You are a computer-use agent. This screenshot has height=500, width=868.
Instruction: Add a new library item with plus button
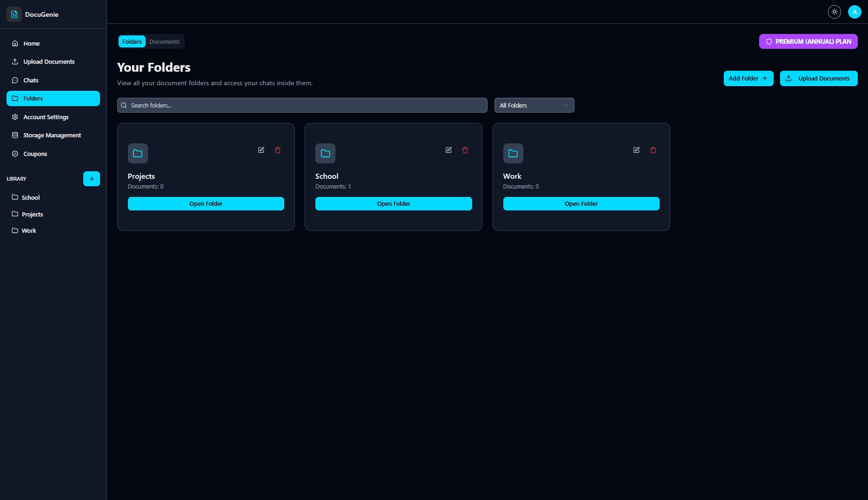[92, 179]
